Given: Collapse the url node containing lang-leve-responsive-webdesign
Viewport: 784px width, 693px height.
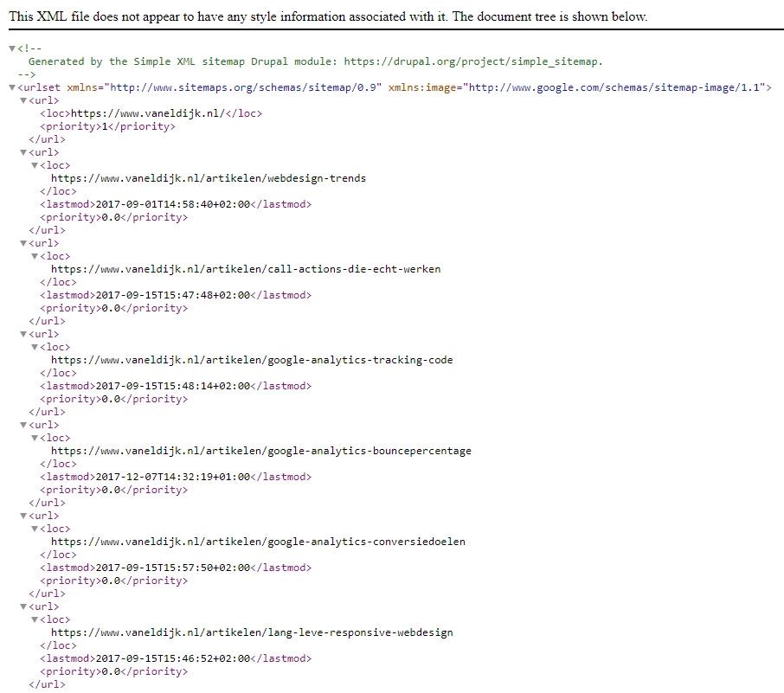Looking at the screenshot, I should [23, 606].
